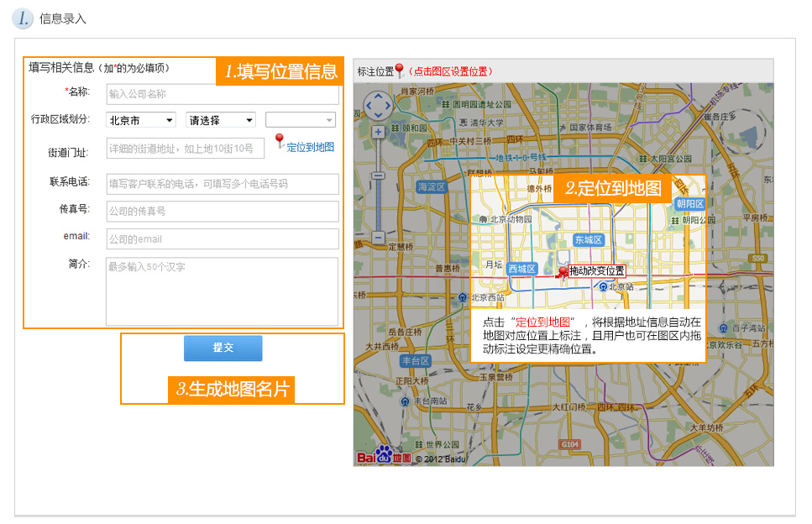Zoom in with the plus button
The height and width of the screenshot is (524, 812).
tap(378, 132)
